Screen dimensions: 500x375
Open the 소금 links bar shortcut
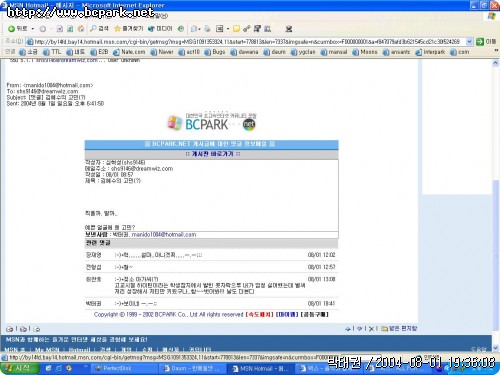coord(28,52)
